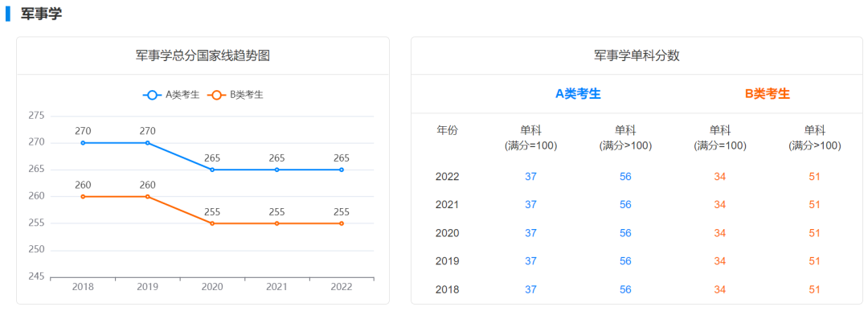Click the 2022 row year cell
Screen dimensions: 868x311
point(448,177)
